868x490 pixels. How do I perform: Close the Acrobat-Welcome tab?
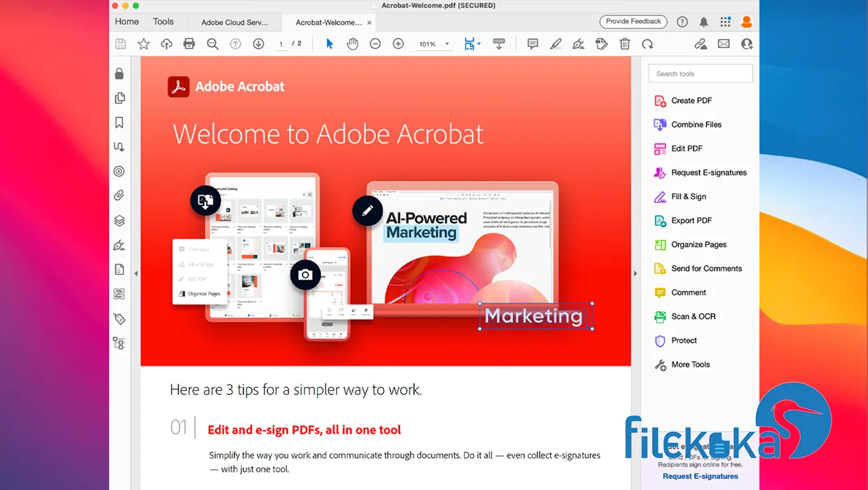pyautogui.click(x=368, y=23)
